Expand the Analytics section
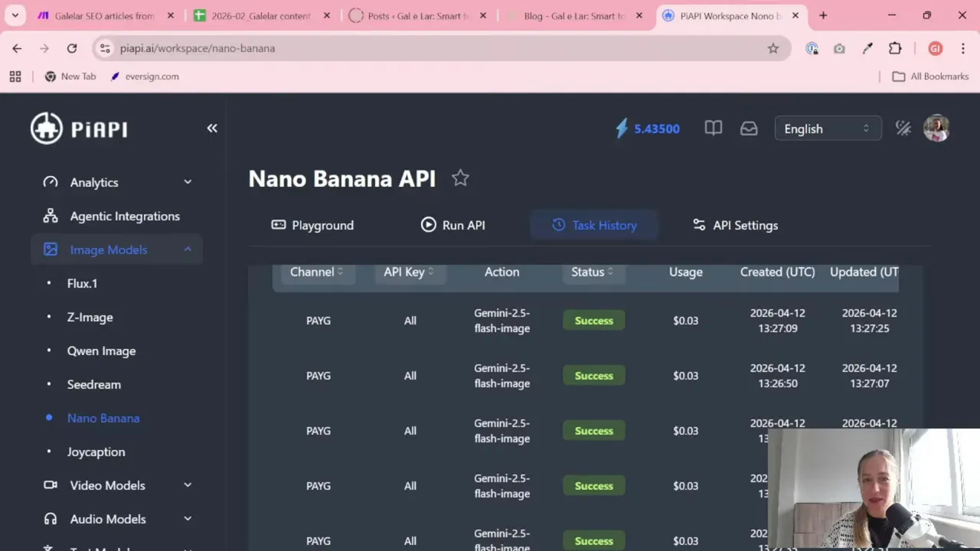Screen dimensions: 980x551 (x=188, y=182)
